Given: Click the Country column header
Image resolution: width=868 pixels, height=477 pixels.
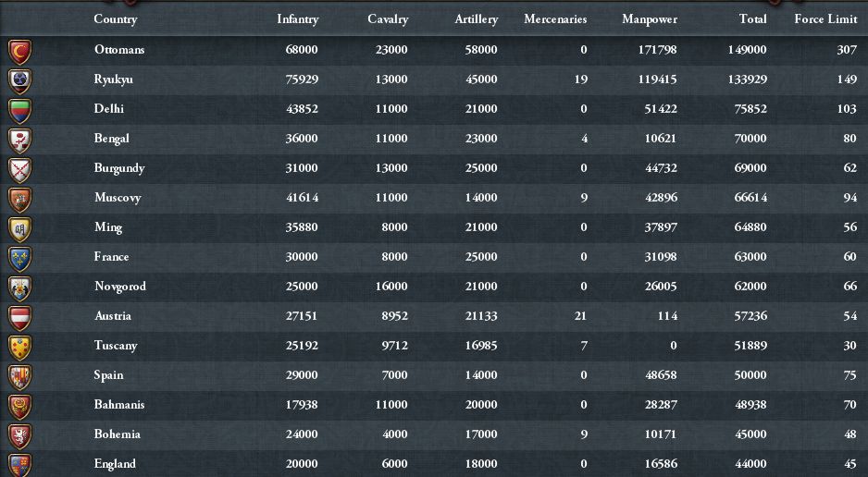Looking at the screenshot, I should click(x=116, y=19).
